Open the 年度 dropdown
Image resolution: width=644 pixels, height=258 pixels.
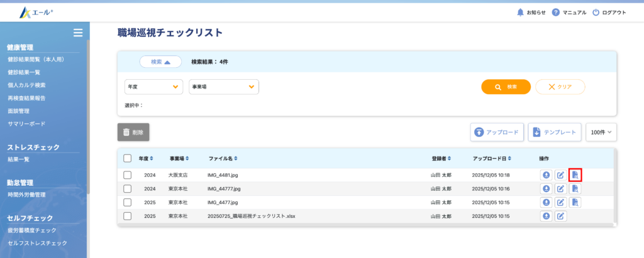click(154, 87)
